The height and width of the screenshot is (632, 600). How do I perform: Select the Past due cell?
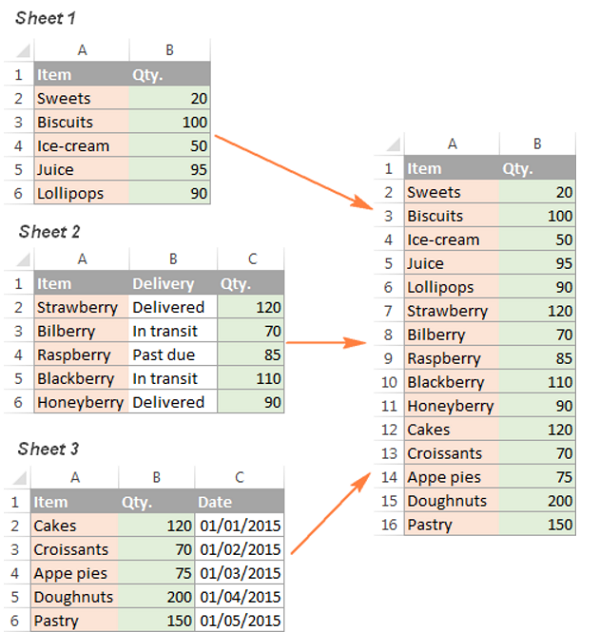[x=173, y=355]
